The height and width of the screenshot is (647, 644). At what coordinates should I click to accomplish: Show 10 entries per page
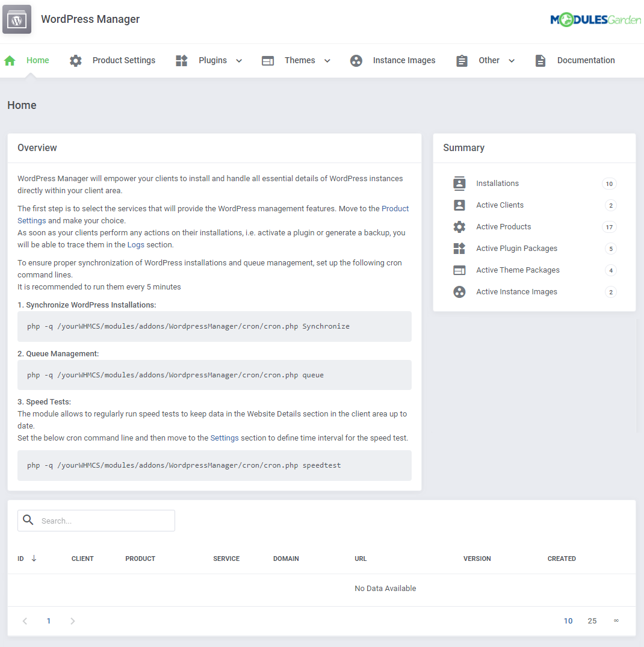click(568, 621)
